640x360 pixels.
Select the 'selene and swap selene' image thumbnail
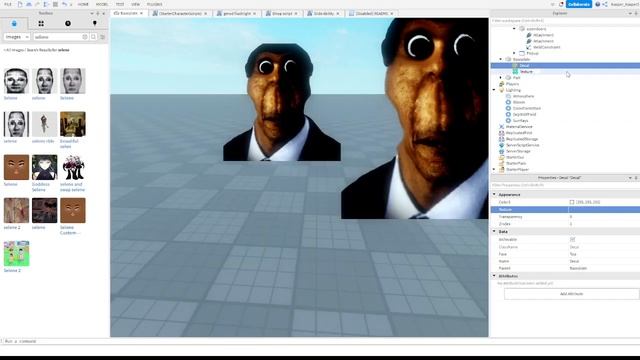73,167
